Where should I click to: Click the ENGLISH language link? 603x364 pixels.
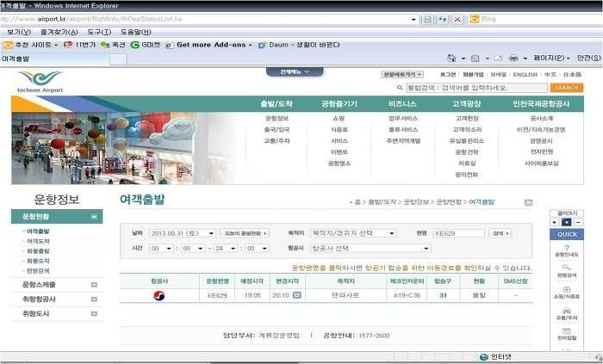525,75
